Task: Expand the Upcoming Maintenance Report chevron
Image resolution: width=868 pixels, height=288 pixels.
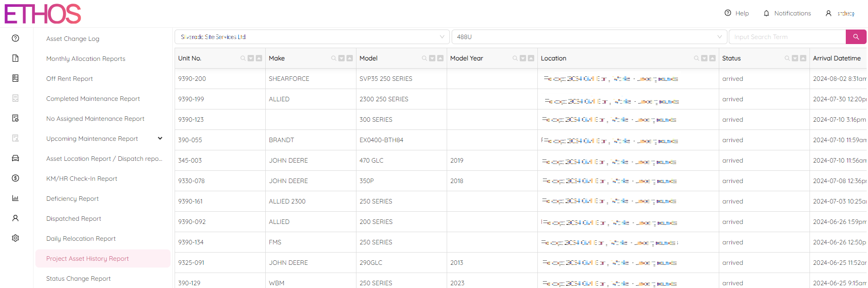Action: coord(160,139)
